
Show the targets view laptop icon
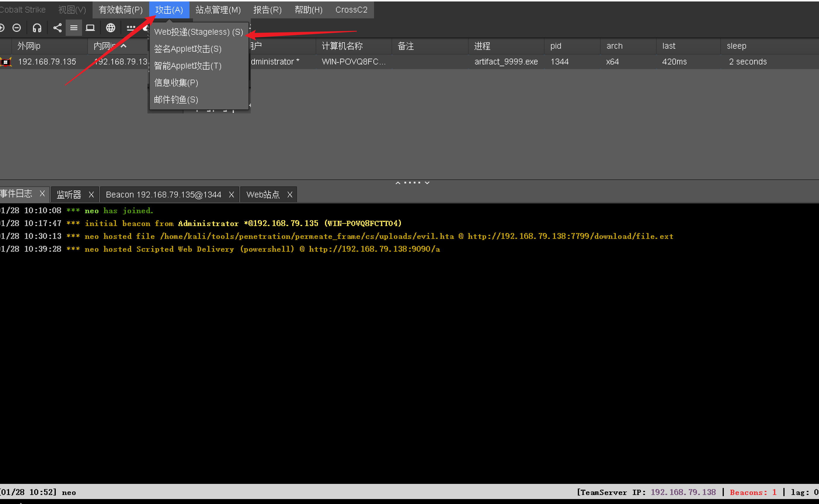coord(90,28)
